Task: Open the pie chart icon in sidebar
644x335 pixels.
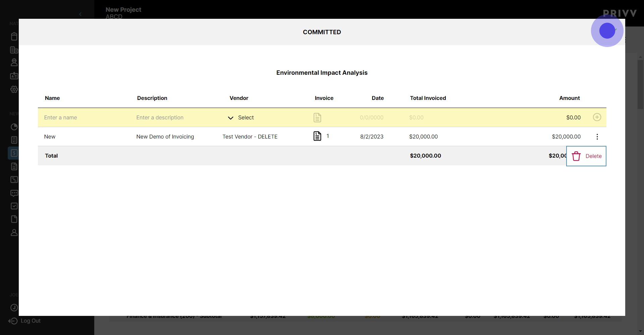Action: click(14, 127)
